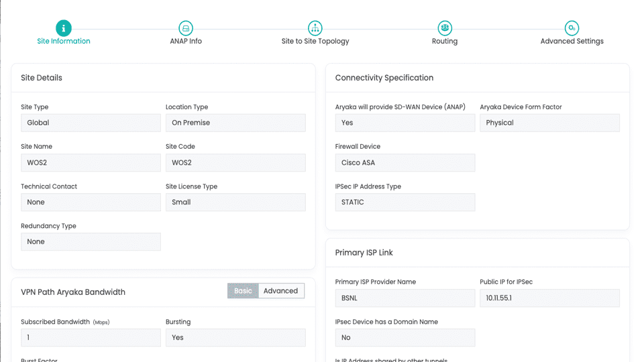Switch to the ANAP Info tab label

tap(186, 41)
